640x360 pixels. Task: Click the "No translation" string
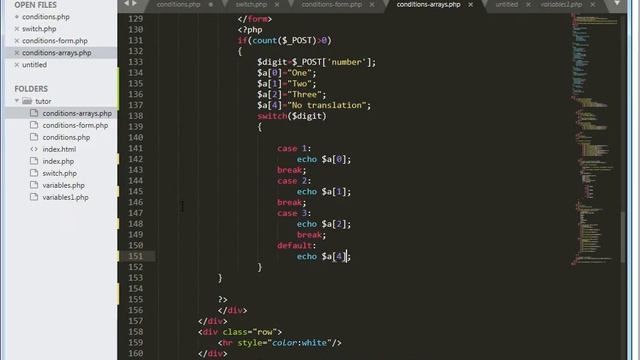[327, 105]
